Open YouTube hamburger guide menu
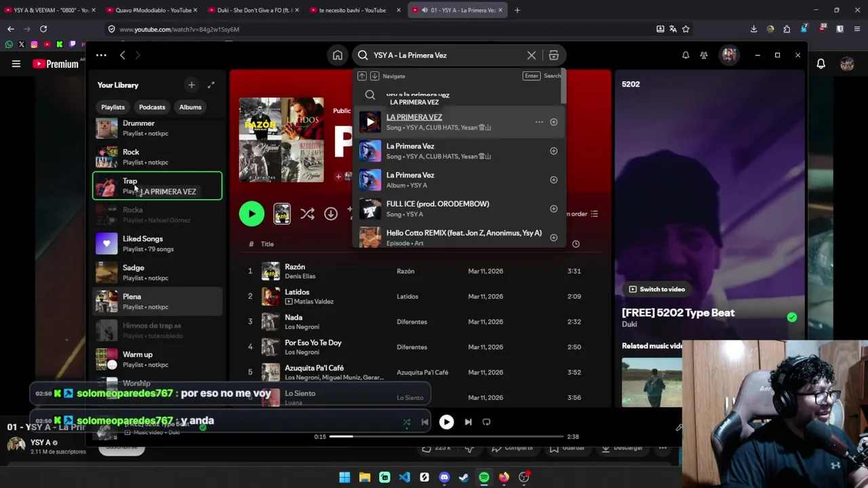Image resolution: width=868 pixels, height=488 pixels. point(16,64)
